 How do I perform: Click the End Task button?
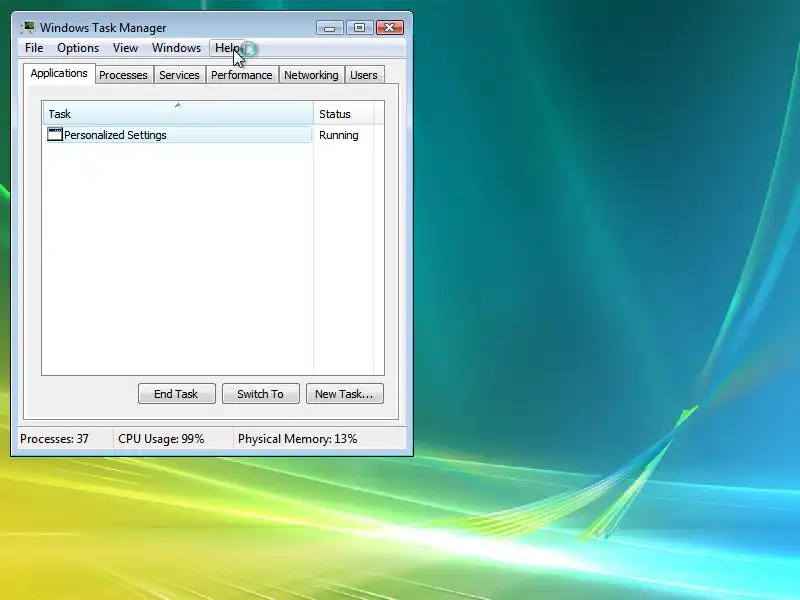coord(177,394)
